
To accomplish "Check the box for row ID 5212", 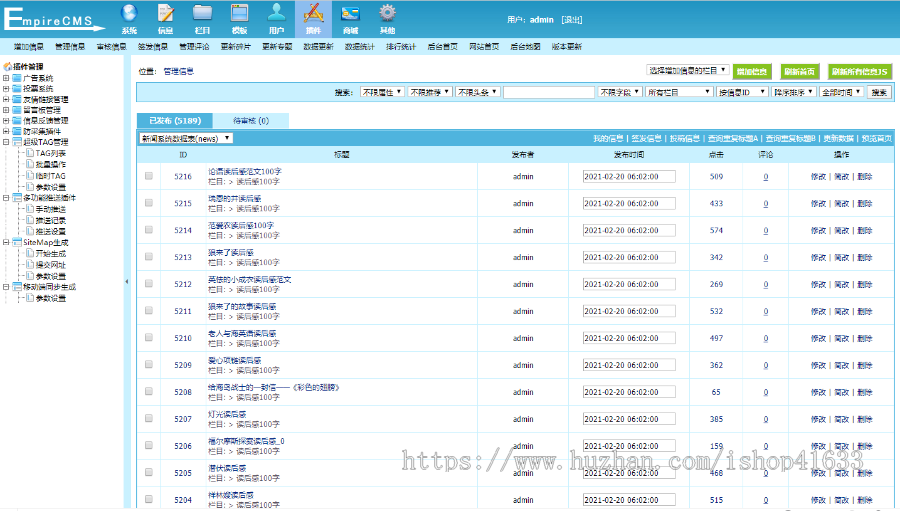I will 149,284.
